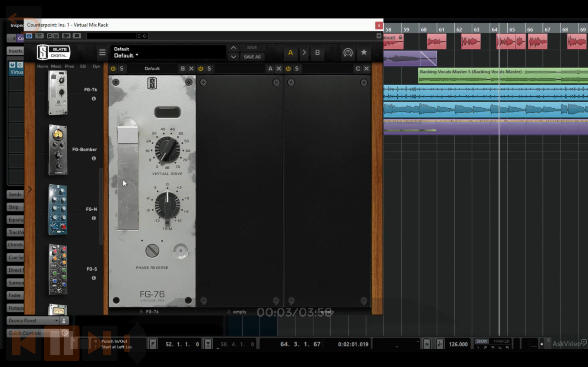Viewport: 588px width, 367px height.
Task: Switch to the Dyn module tab
Action: (96, 66)
